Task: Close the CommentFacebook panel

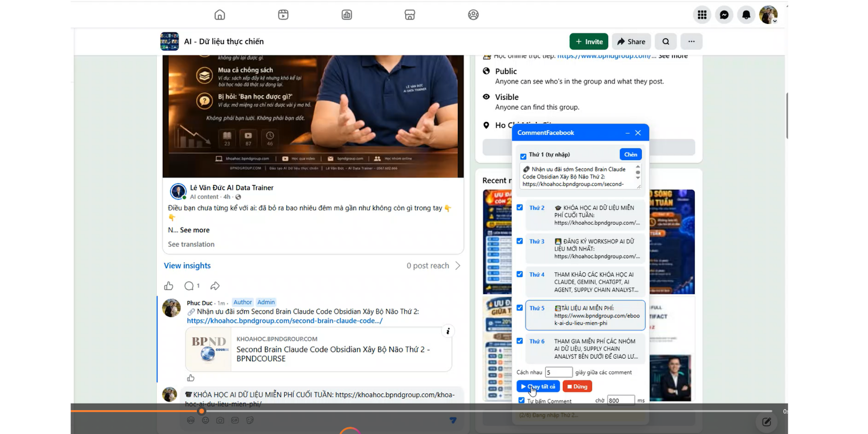Action: 638,133
